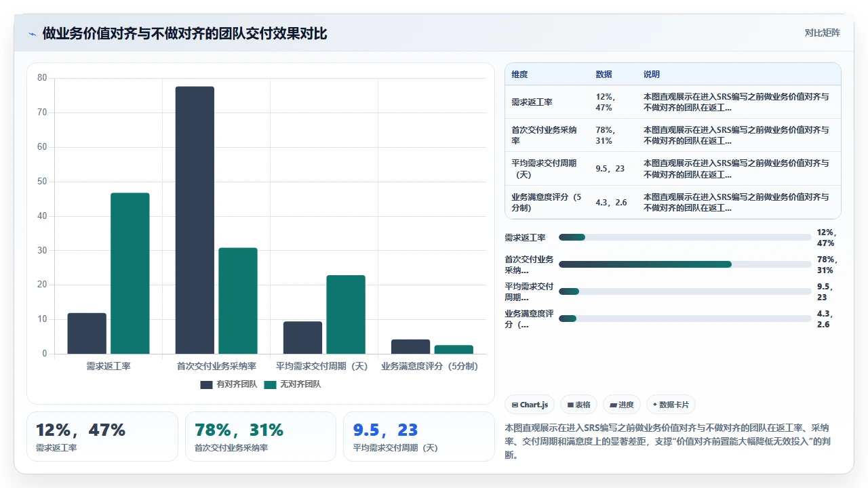Click the 数据 table column header

(604, 75)
